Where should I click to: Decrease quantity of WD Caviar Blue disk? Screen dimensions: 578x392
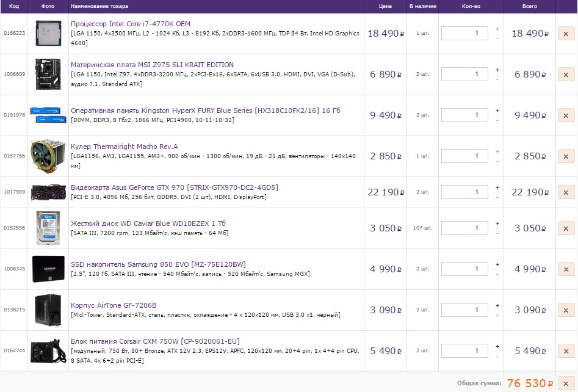coord(497,233)
